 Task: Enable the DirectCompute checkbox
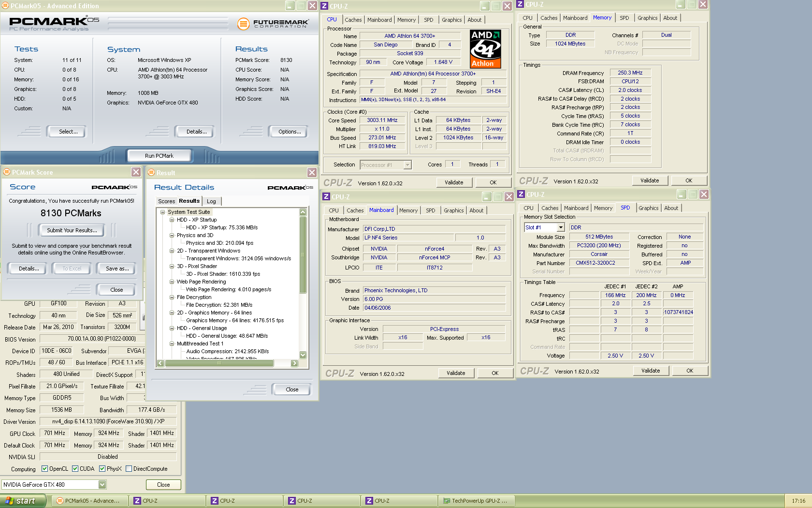pyautogui.click(x=129, y=468)
